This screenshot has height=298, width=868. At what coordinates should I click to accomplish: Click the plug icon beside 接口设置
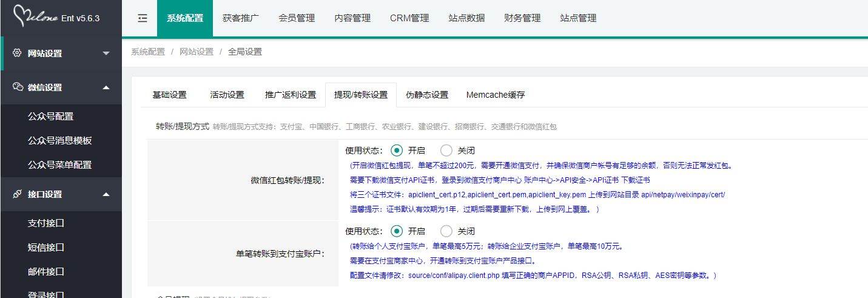(18, 194)
